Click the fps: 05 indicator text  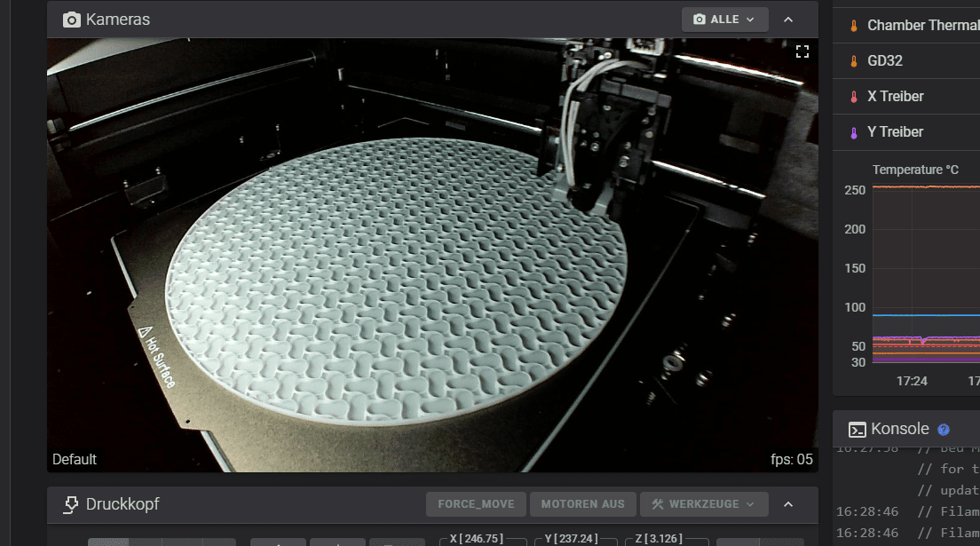791,460
